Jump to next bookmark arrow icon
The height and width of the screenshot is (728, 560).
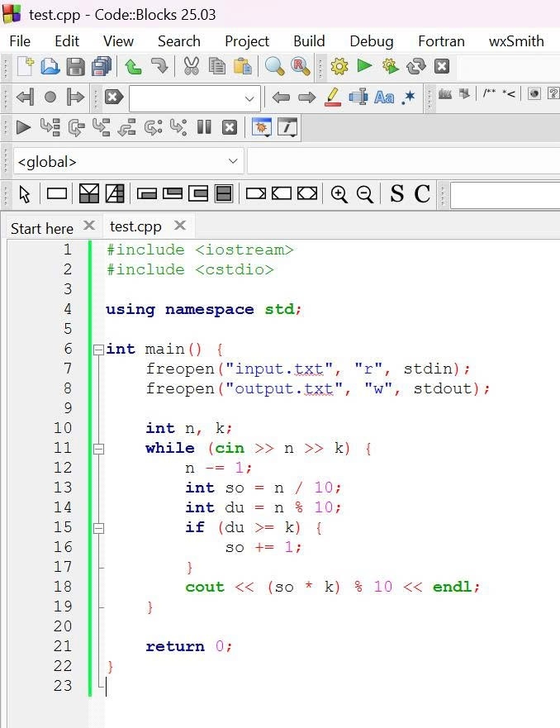point(75,97)
